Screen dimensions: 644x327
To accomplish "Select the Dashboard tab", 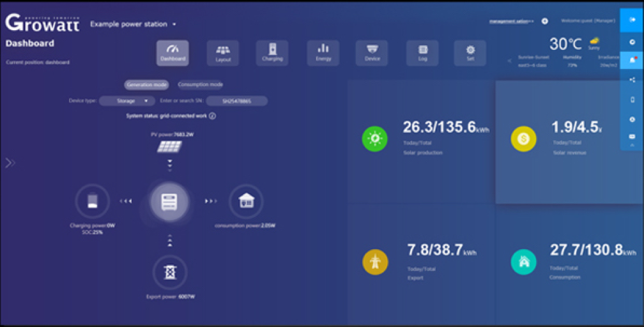I will 172,53.
